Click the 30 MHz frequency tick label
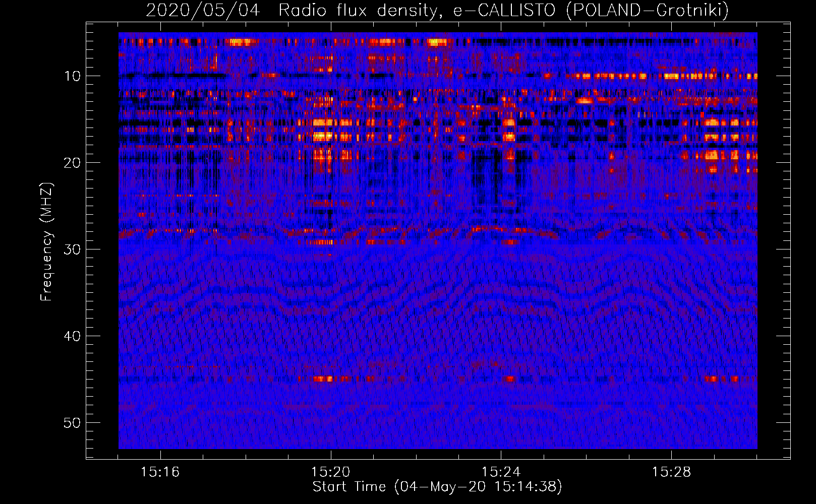The width and height of the screenshot is (816, 504). click(x=73, y=249)
